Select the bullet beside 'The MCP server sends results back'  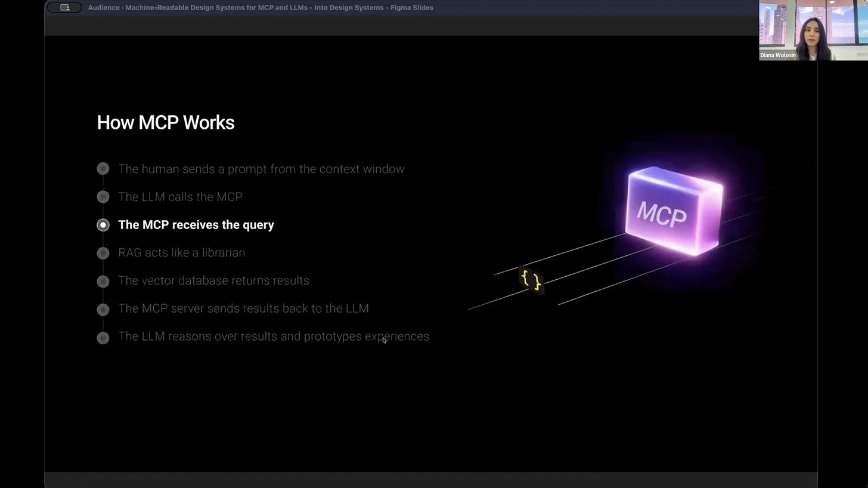103,309
